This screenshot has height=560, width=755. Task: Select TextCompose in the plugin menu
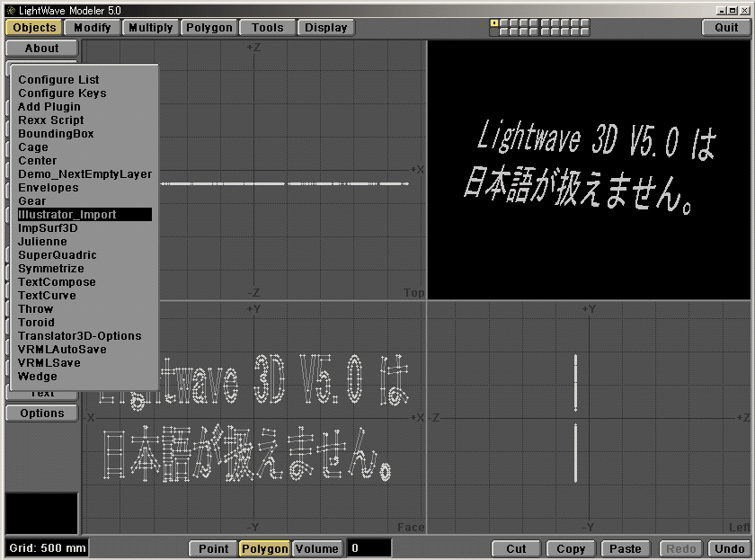pyautogui.click(x=57, y=282)
